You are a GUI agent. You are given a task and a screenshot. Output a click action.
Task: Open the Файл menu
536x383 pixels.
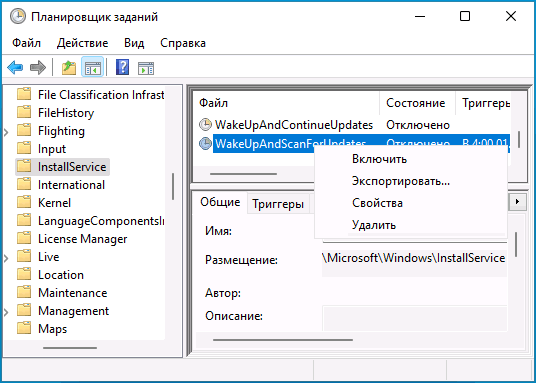[26, 43]
